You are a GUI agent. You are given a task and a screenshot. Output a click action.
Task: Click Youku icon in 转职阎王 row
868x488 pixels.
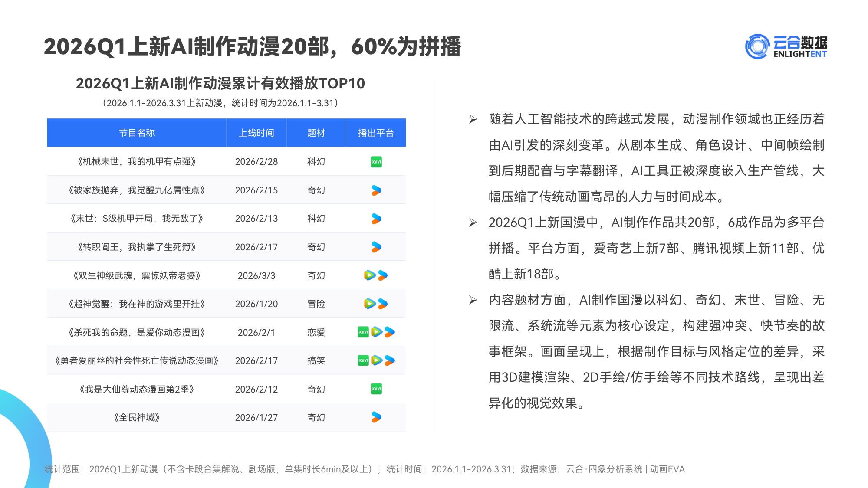coord(376,247)
